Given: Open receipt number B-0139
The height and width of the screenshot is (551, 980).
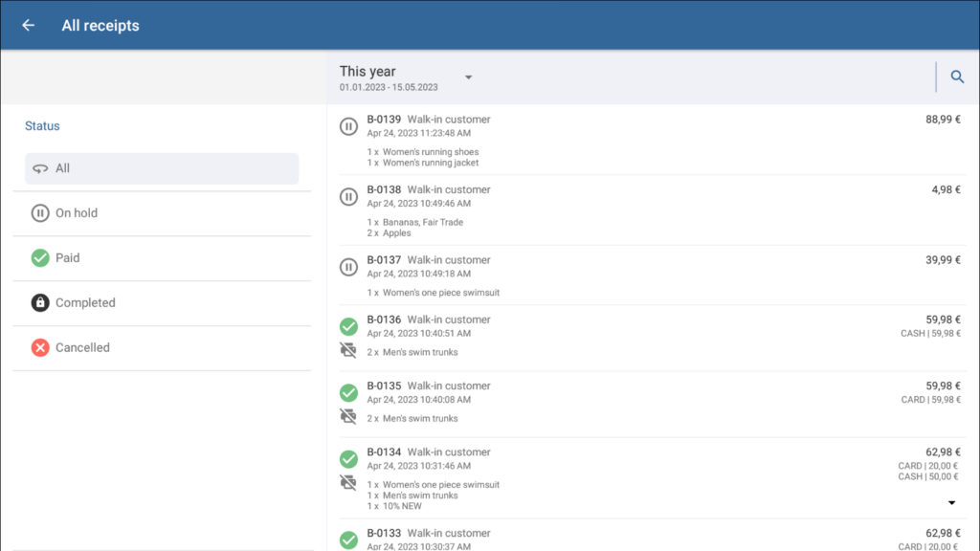Looking at the screenshot, I should (384, 120).
